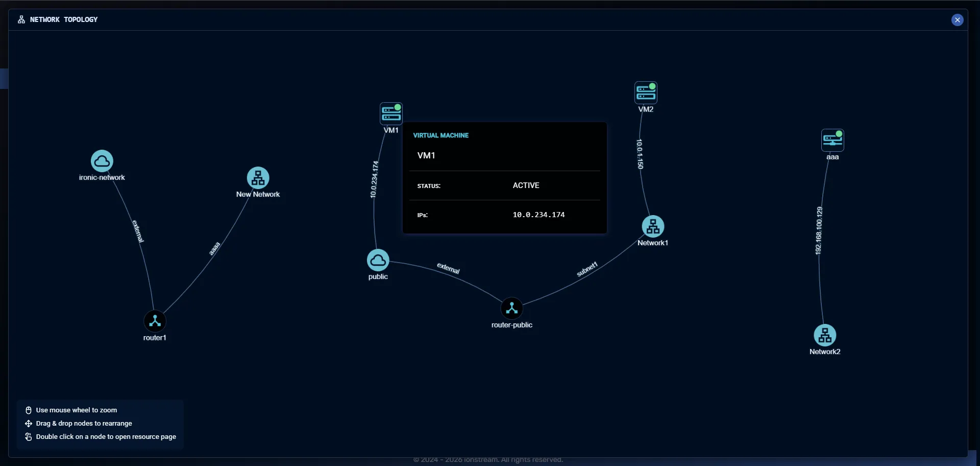Click the 10.0.234.174 link label

tap(375, 179)
